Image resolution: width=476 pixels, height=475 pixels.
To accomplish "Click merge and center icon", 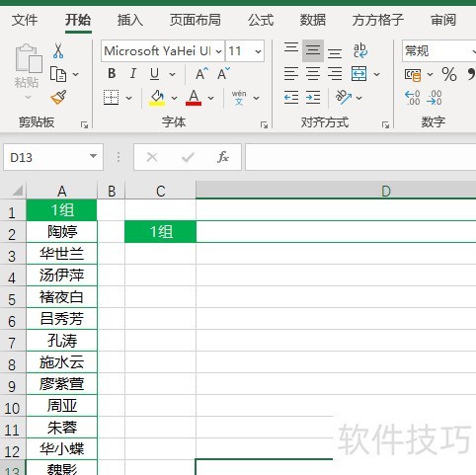I will click(x=358, y=74).
